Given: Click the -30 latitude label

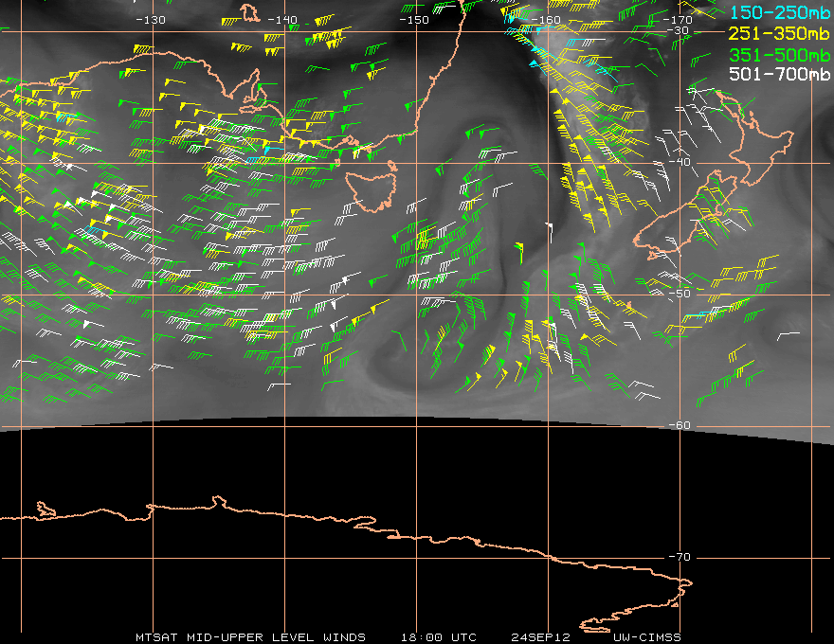Looking at the screenshot, I should click(x=679, y=30).
